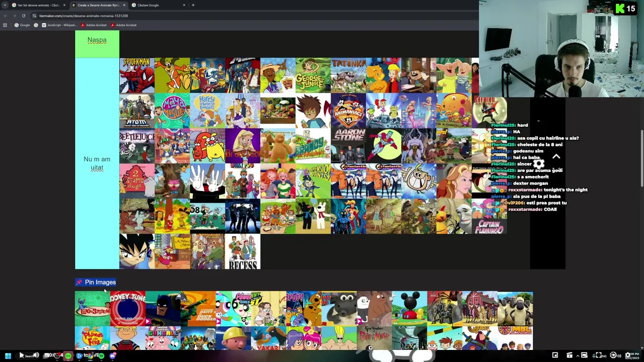Select the Looney Tunes image
644x362 pixels.
[x=128, y=309]
